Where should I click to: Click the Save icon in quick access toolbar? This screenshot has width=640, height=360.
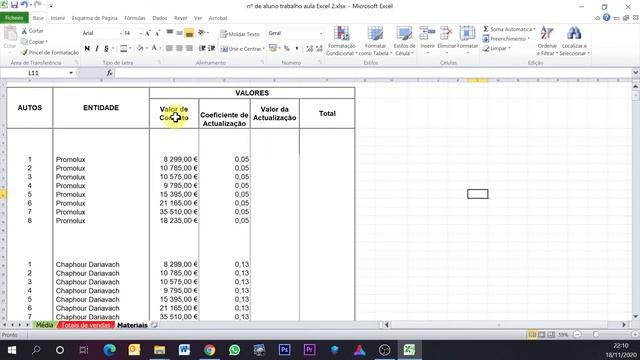[14, 5]
